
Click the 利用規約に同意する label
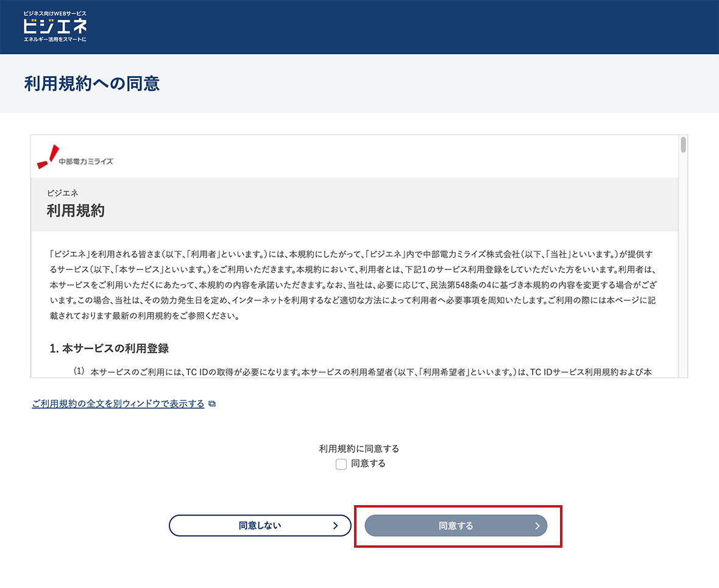(359, 448)
